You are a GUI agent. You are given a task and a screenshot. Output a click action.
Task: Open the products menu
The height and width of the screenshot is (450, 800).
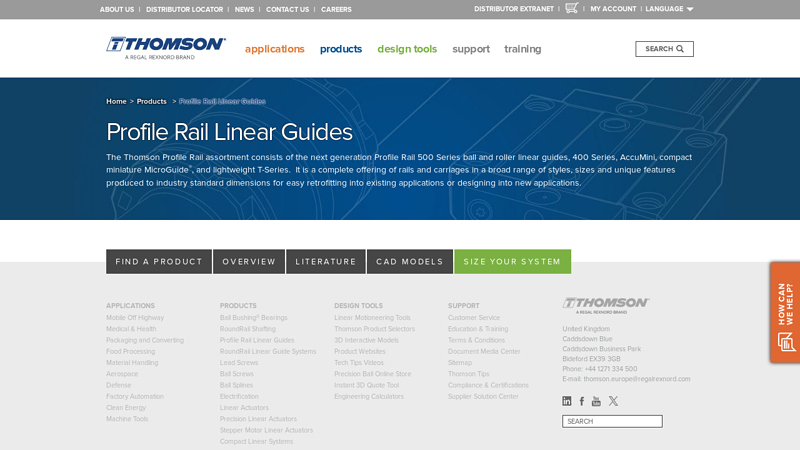pos(341,49)
